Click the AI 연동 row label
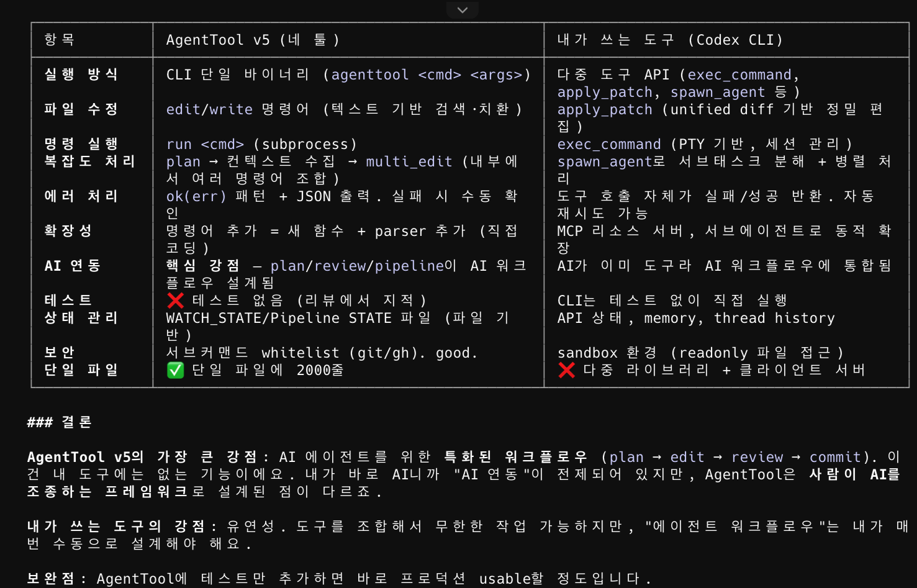 point(73,266)
